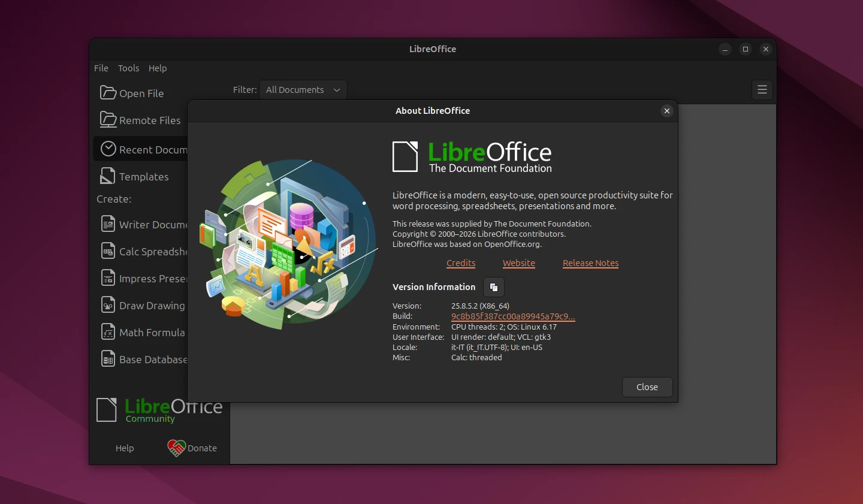Open the All Documents filter dropdown

point(303,89)
